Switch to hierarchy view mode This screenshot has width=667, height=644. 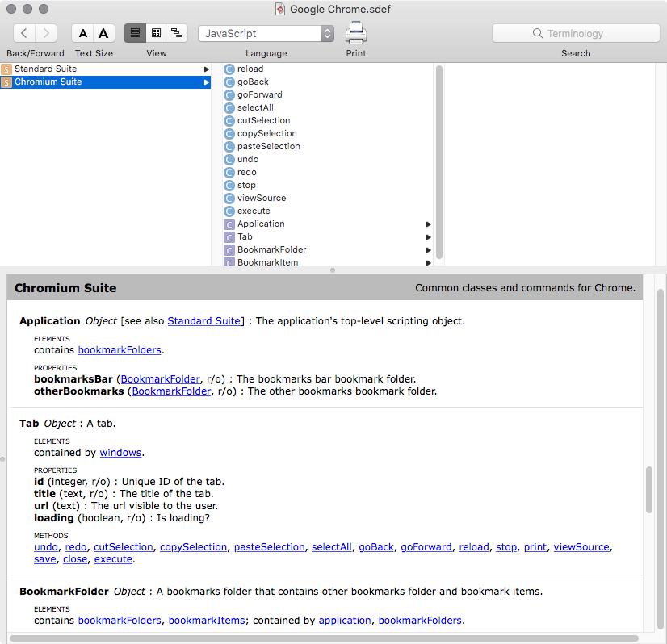point(177,33)
